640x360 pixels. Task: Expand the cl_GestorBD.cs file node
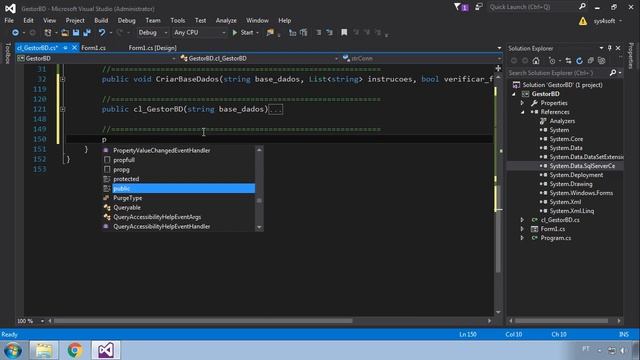pos(522,220)
